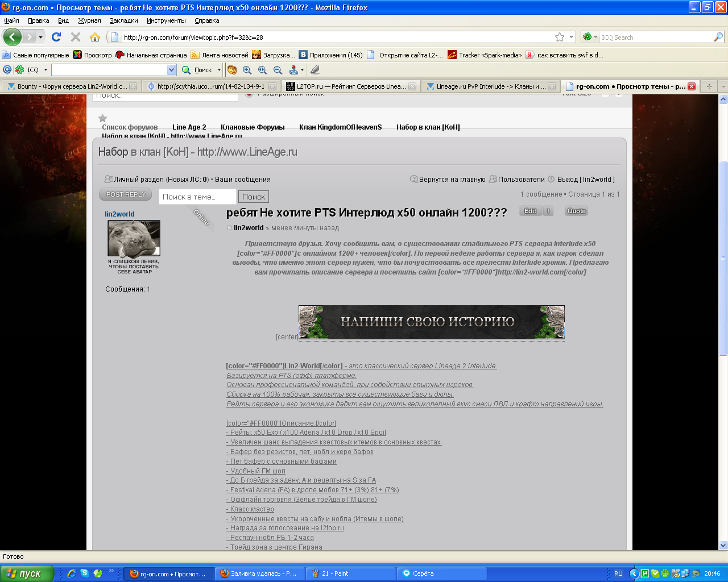Open the Инструменты menu
The image size is (728, 582).
click(x=166, y=20)
